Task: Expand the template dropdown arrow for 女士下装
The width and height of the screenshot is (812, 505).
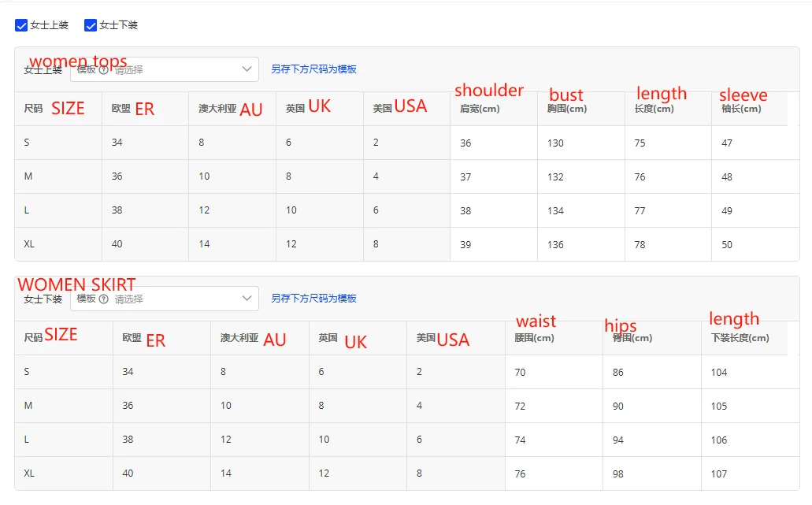Action: (x=247, y=299)
